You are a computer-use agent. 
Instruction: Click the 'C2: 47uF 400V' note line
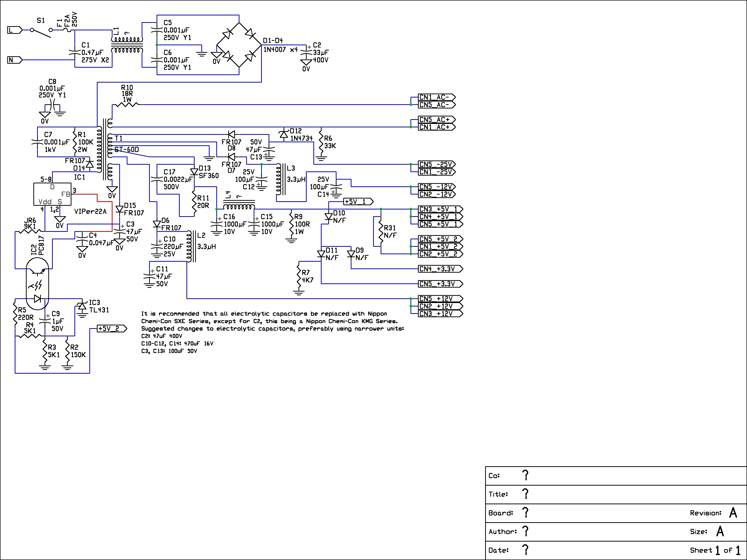tap(162, 336)
